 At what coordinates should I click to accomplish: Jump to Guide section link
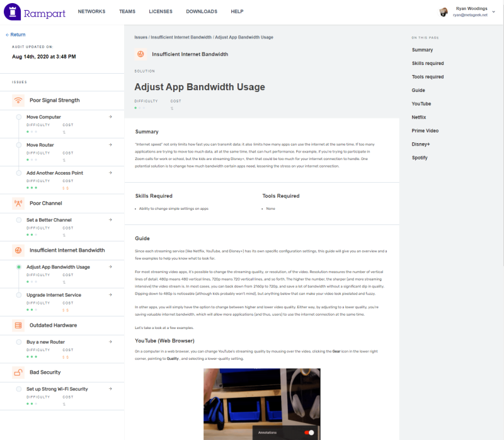click(x=418, y=90)
